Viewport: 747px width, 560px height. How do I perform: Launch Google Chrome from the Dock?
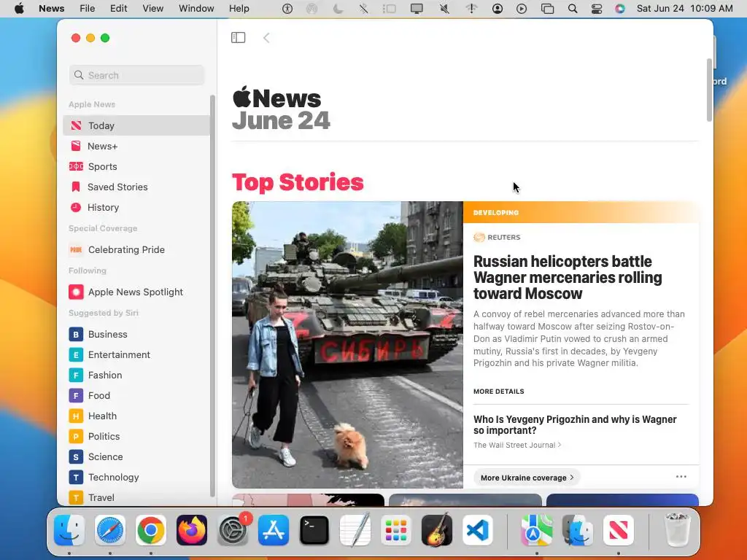pos(151,530)
